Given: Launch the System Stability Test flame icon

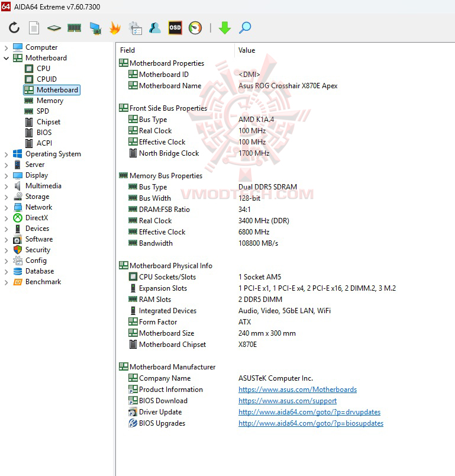Looking at the screenshot, I should pos(115,28).
